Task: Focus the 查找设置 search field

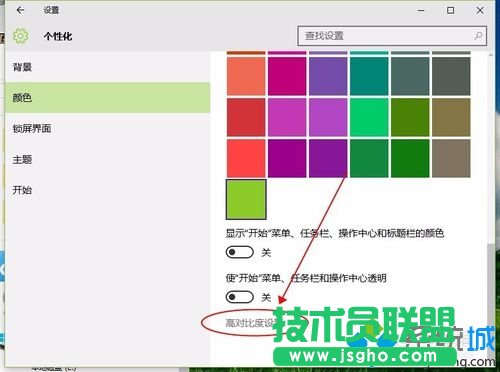Action: pos(392,36)
